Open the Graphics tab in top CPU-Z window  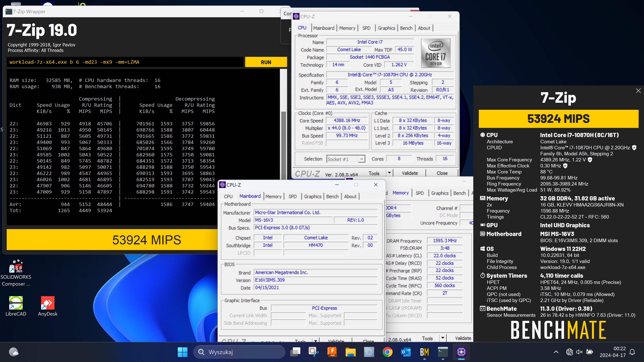click(386, 28)
